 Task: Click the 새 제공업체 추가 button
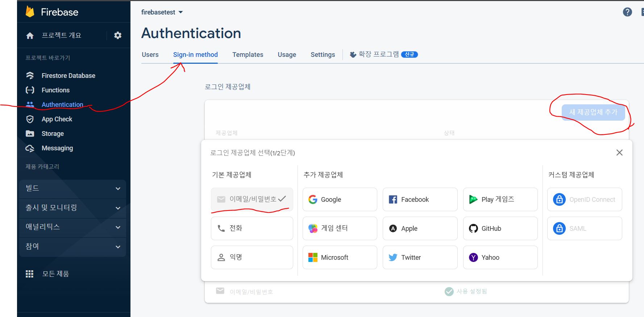[x=593, y=112]
